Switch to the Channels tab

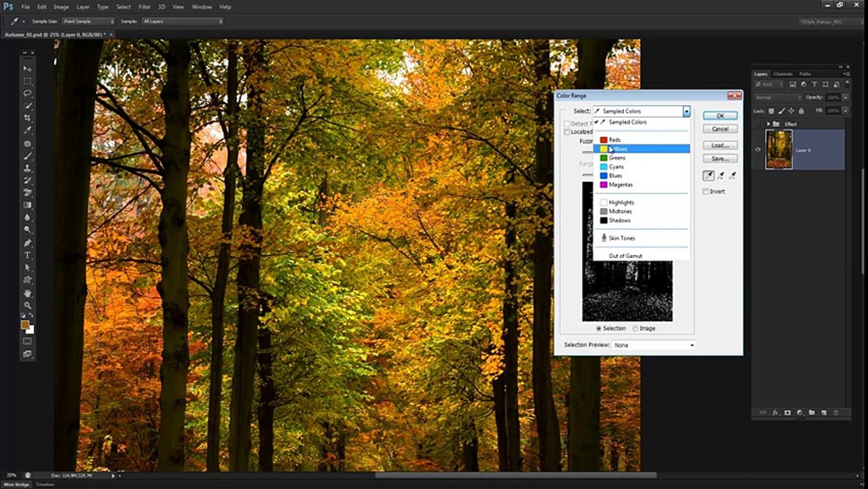(782, 74)
